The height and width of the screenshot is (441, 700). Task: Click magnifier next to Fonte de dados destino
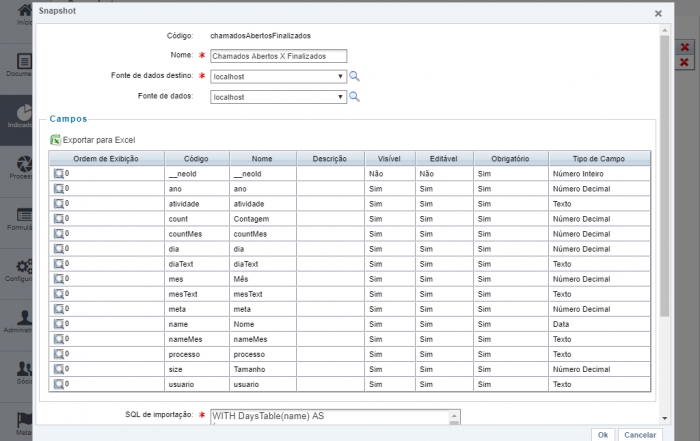[354, 76]
